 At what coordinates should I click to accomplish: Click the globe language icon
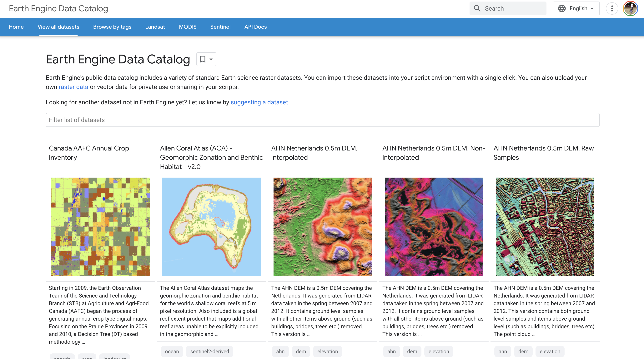point(562,8)
